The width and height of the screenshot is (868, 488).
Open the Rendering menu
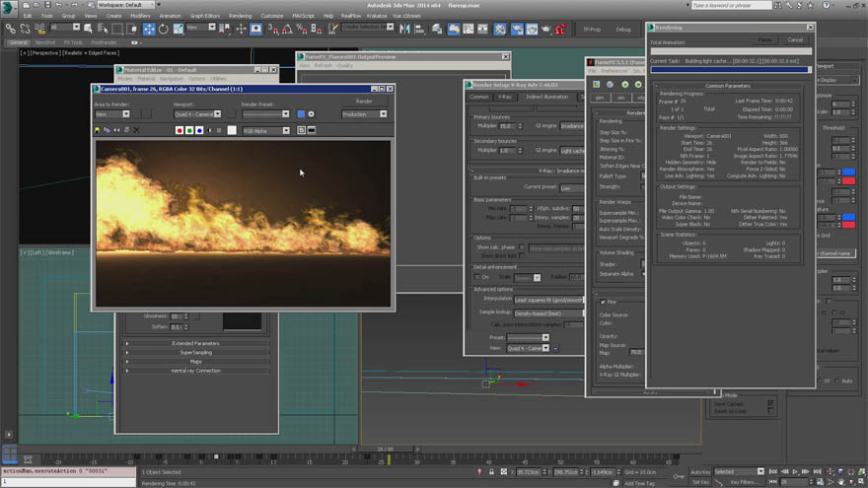click(240, 16)
